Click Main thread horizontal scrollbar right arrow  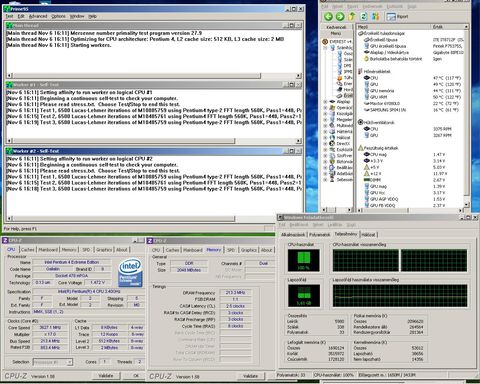pyautogui.click(x=298, y=76)
